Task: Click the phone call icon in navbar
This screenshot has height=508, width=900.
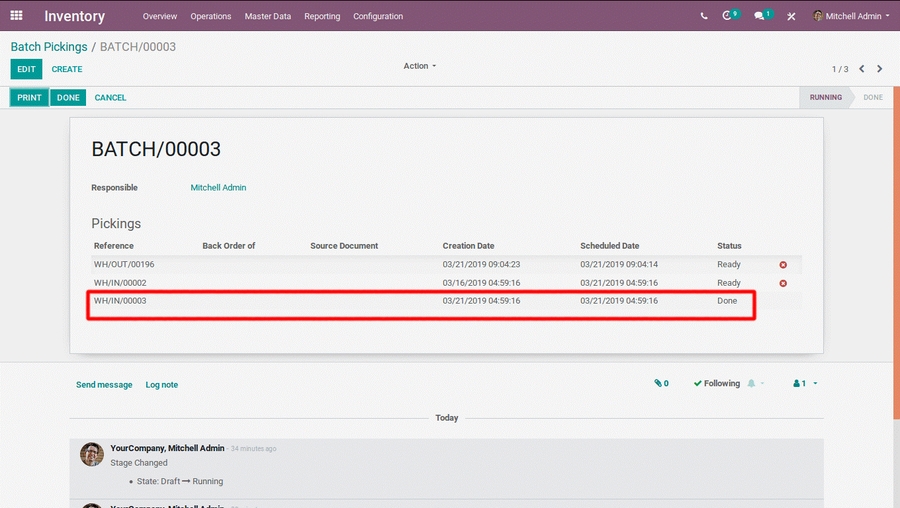Action: click(704, 16)
